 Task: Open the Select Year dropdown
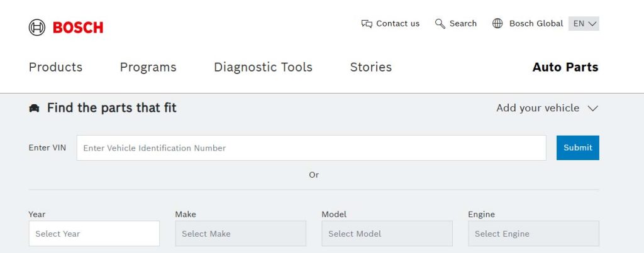(94, 234)
